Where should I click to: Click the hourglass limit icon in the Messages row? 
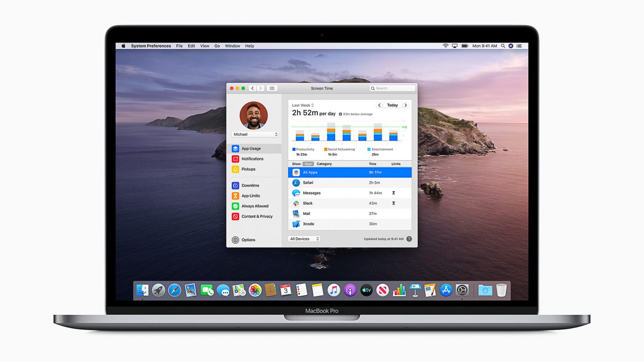393,193
